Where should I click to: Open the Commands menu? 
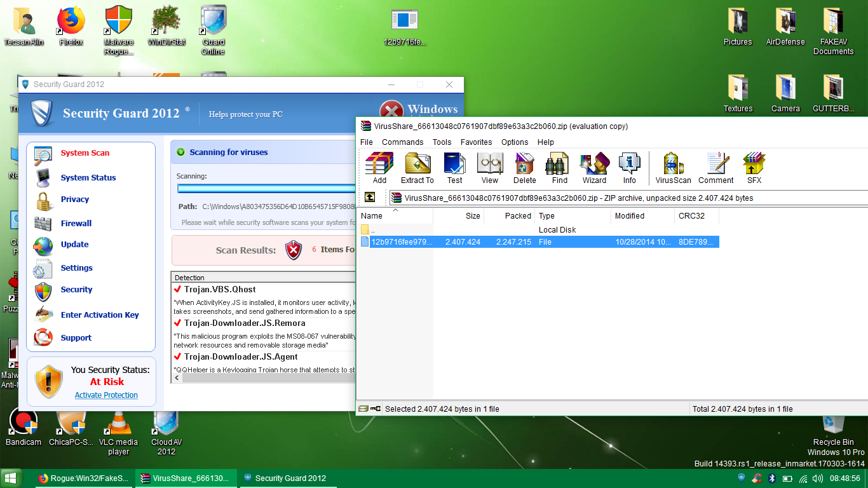point(402,142)
